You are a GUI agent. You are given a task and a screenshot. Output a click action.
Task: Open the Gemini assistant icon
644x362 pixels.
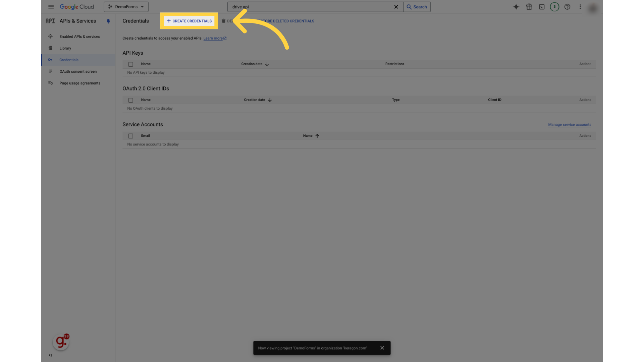click(x=516, y=7)
